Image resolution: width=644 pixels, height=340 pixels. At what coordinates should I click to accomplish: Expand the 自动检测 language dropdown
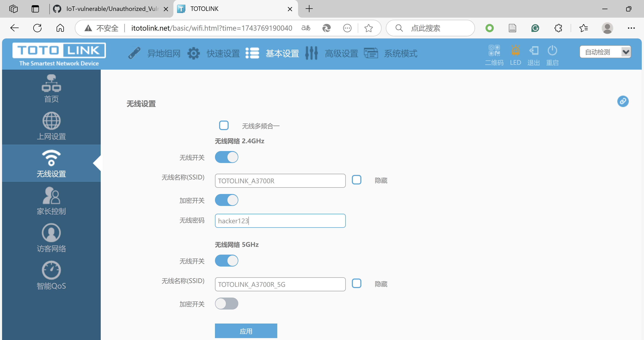[605, 52]
